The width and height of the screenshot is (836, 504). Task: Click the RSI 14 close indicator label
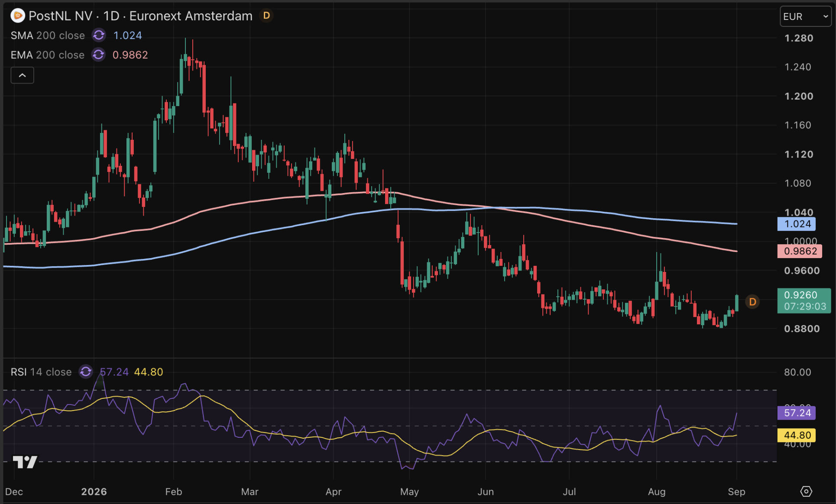[41, 372]
